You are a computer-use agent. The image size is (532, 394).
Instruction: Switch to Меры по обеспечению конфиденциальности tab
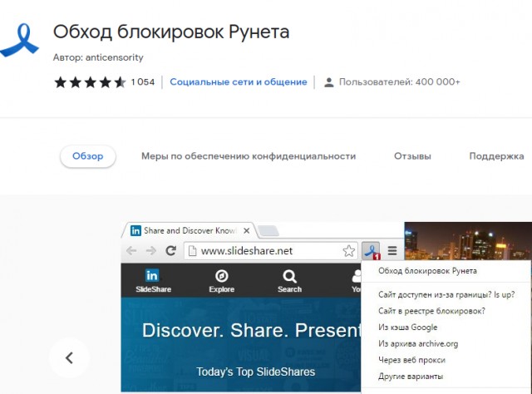coord(249,156)
